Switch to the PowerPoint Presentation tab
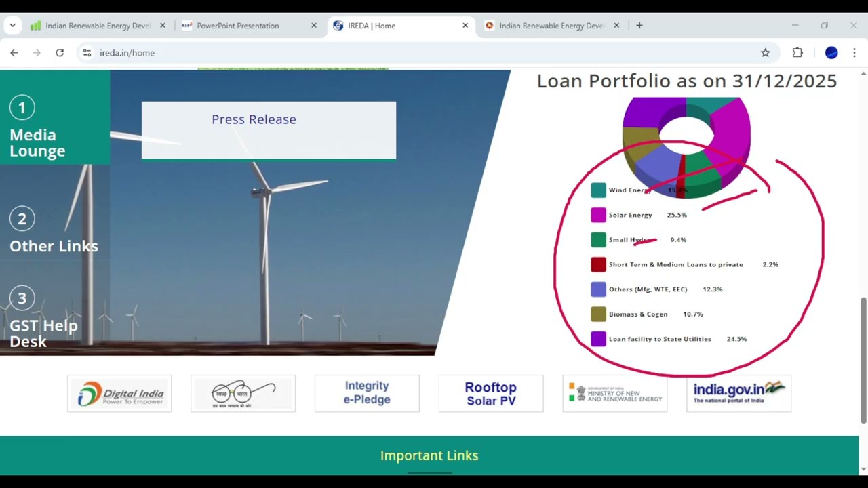The height and width of the screenshot is (488, 868). [x=248, y=26]
